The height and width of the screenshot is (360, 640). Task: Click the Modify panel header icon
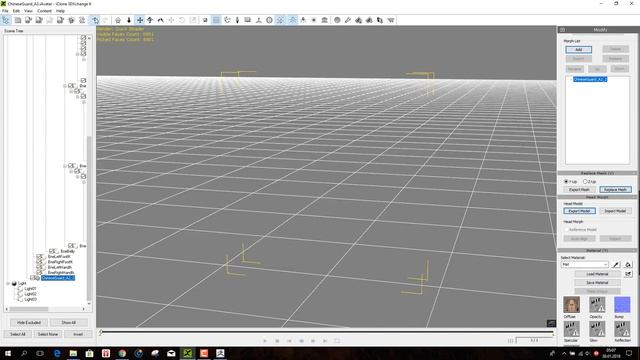coord(562,30)
